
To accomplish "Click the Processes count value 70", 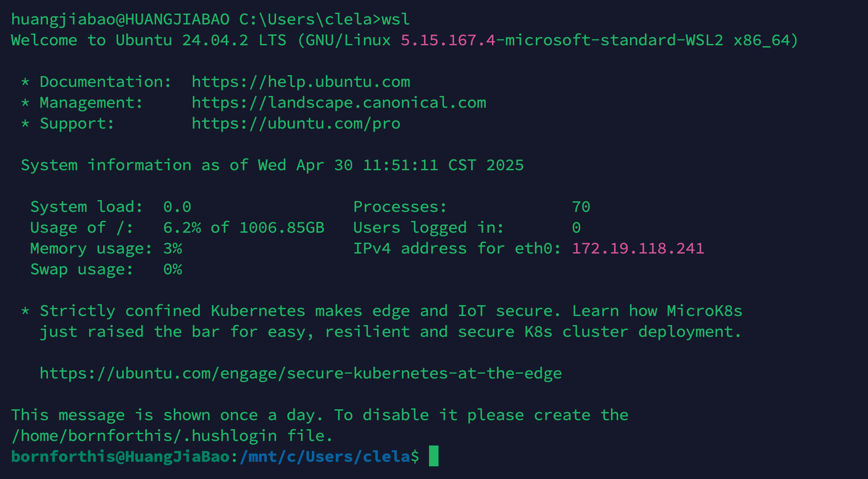I will point(581,207).
